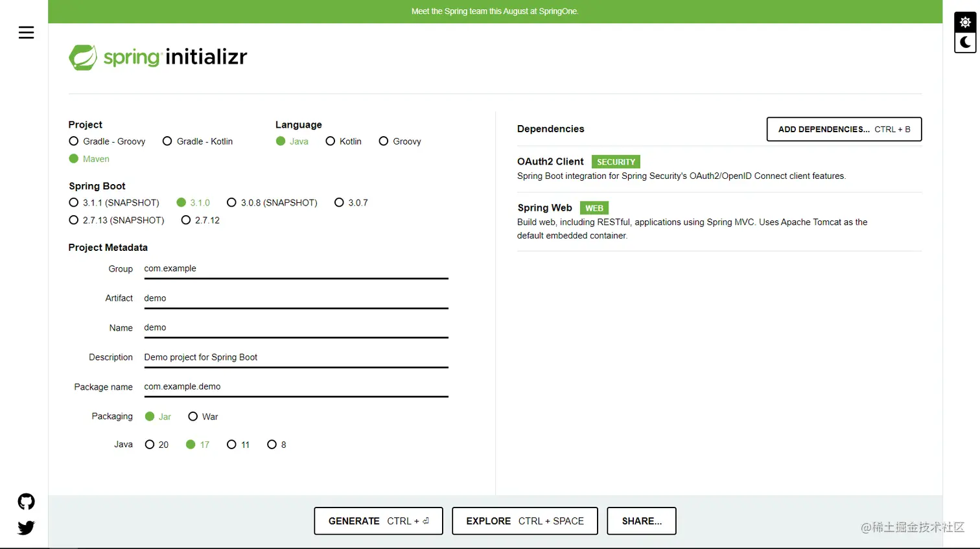Select War packaging
The height and width of the screenshot is (549, 980).
(x=192, y=416)
